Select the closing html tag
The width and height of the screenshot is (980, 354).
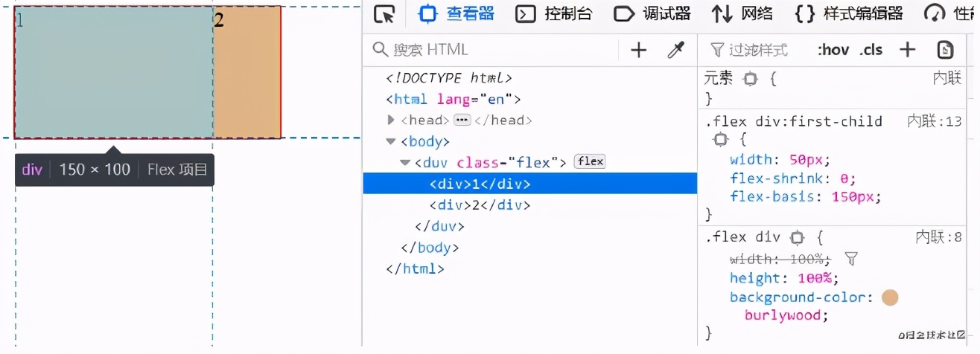pos(415,268)
